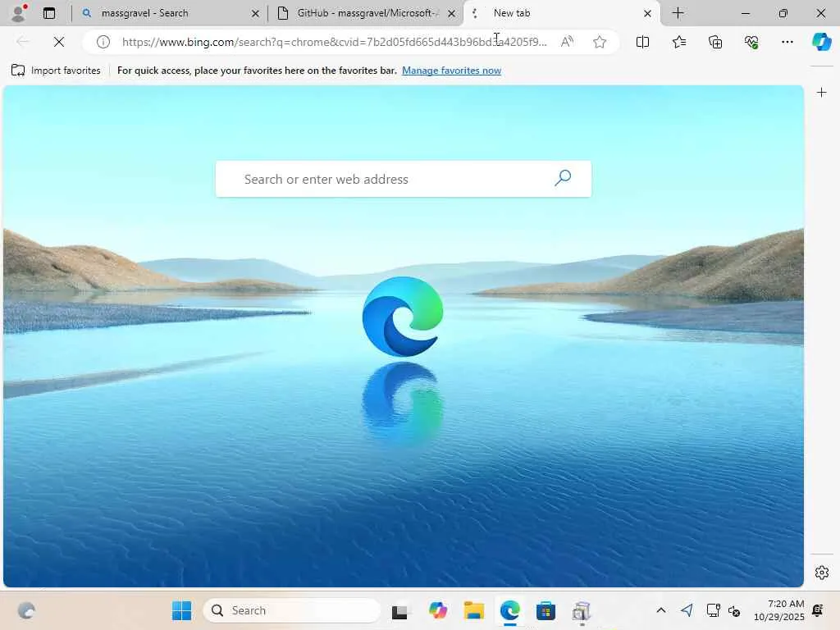Add sidebar app with plus icon
840x630 pixels.
click(821, 93)
